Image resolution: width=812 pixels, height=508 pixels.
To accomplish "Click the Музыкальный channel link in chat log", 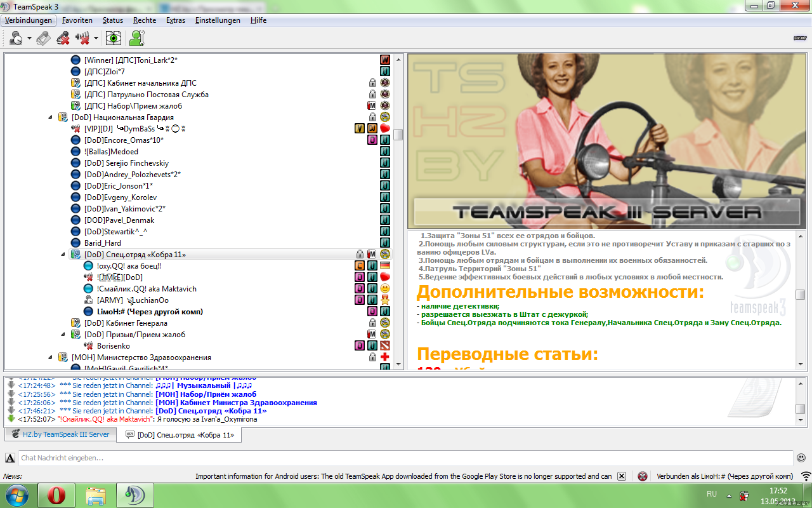I will tap(204, 386).
